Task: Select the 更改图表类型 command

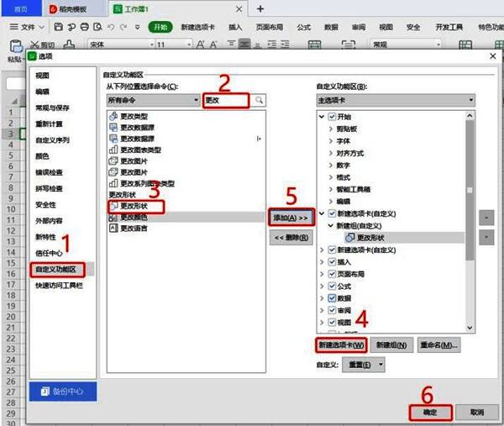Action: tap(141, 150)
